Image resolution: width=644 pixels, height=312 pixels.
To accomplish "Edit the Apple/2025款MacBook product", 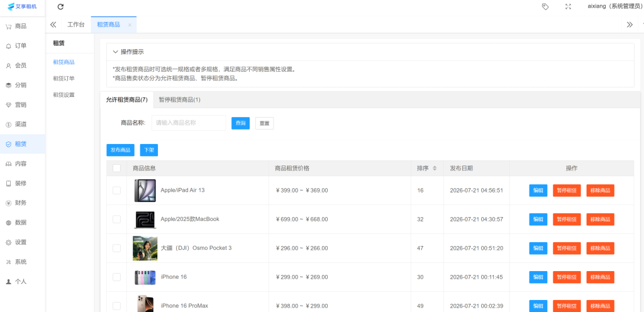I will coord(538,220).
